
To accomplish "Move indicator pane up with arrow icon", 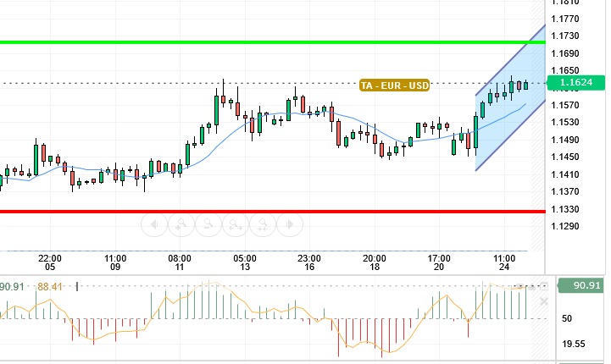I will 531,286.
